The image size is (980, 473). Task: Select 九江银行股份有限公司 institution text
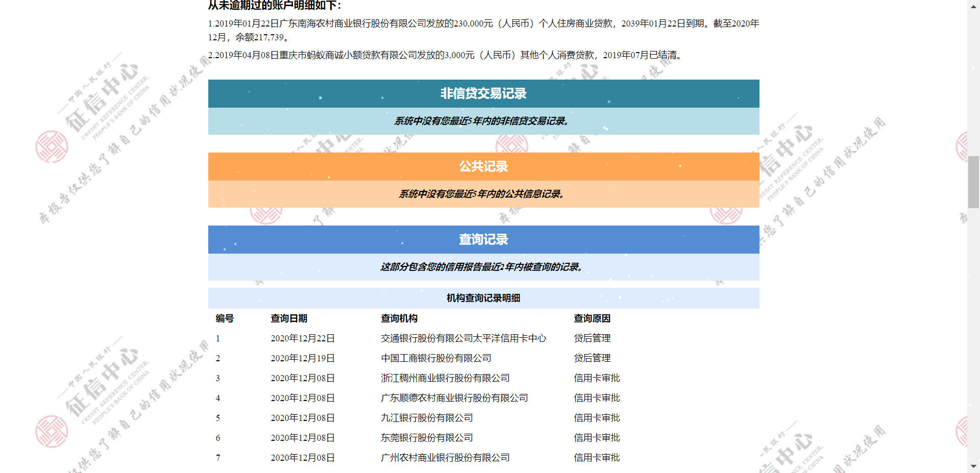[427, 418]
